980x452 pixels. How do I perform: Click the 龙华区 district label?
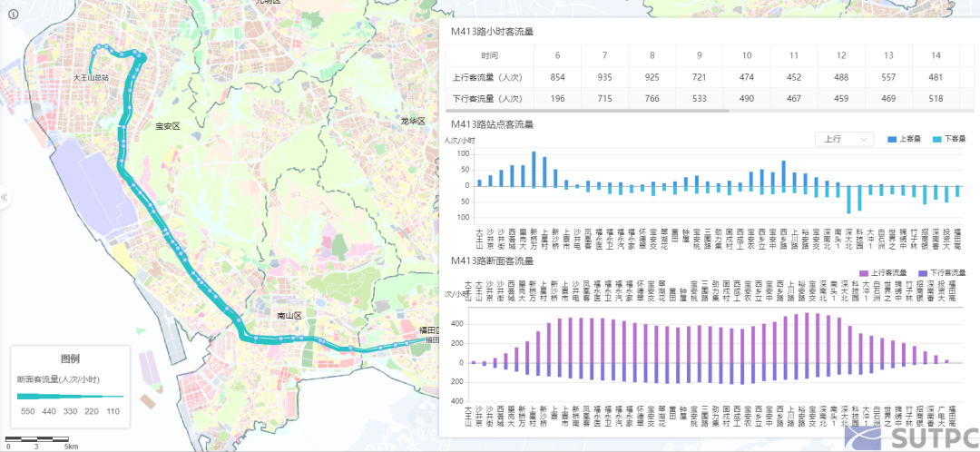click(x=413, y=121)
